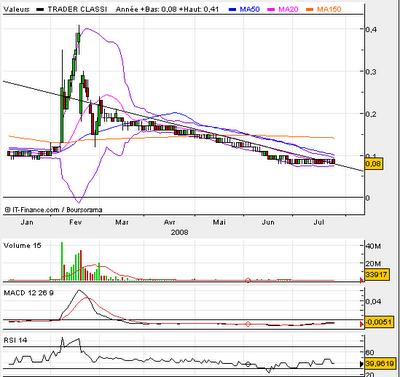Click the tallest green volume bar in February
Screen dimensions: 400x377
62,261
